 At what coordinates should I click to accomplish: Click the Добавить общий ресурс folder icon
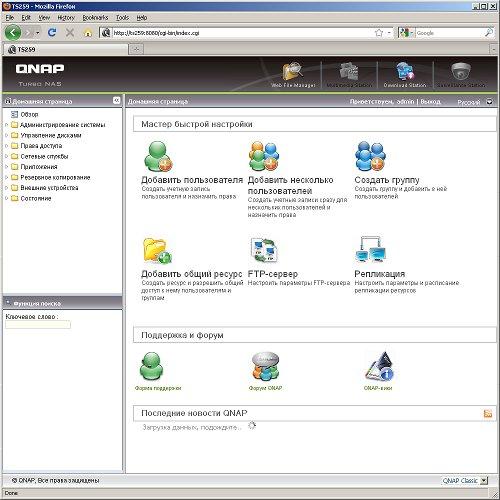pos(157,251)
